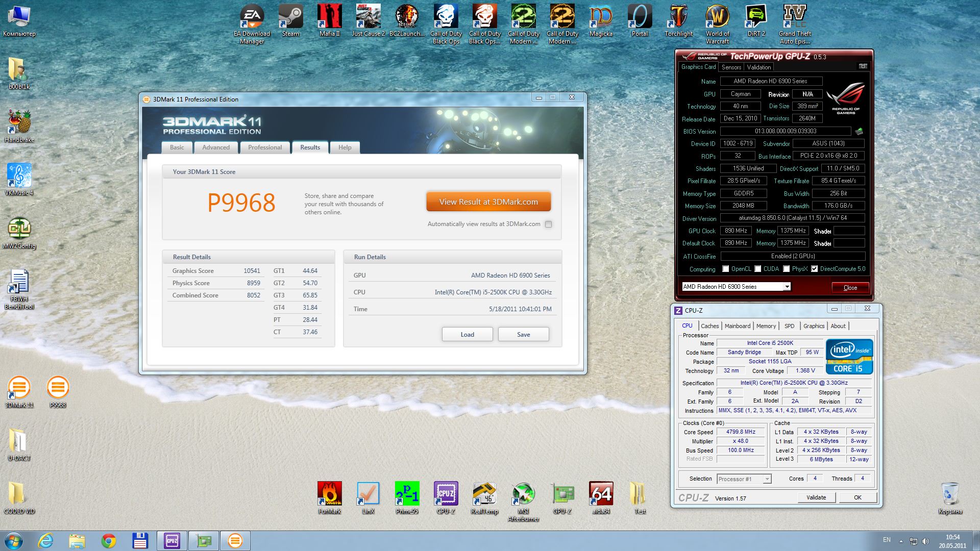Open the Help tab in 3DMark
980x551 pixels.
coord(345,147)
